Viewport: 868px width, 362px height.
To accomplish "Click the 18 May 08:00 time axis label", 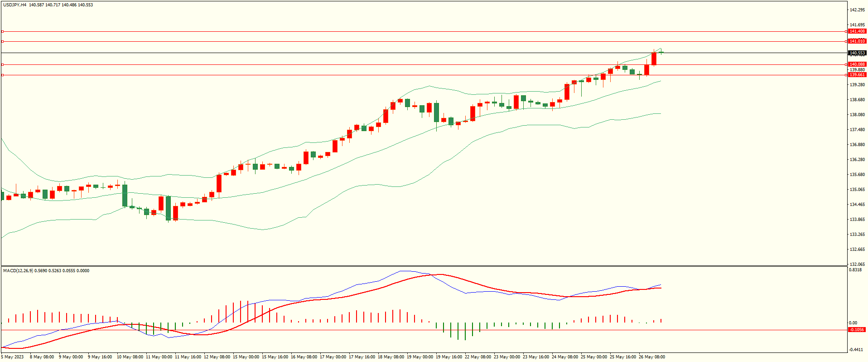I will (391, 357).
